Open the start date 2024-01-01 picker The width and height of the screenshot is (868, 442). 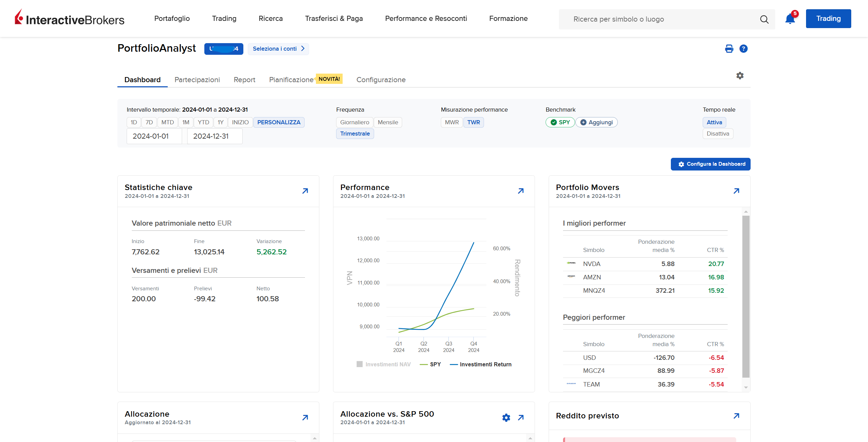tap(154, 136)
